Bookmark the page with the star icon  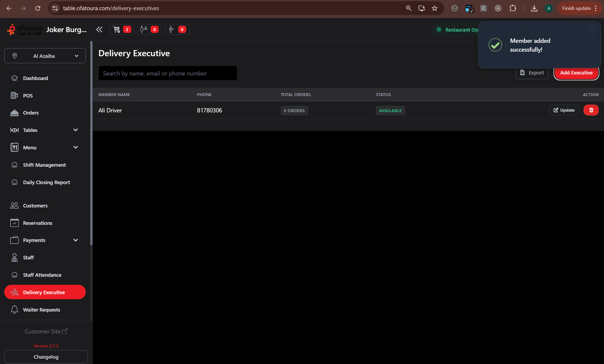(x=434, y=8)
